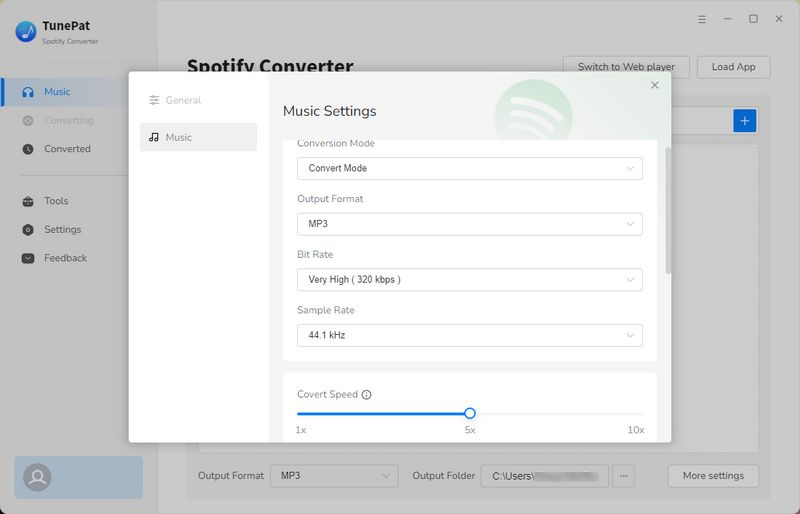Open Tools in the sidebar
This screenshot has width=800, height=514.
65,201
